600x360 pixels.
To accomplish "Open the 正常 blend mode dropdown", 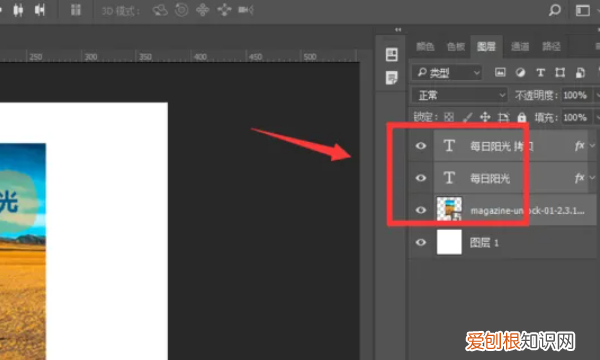I will [460, 95].
